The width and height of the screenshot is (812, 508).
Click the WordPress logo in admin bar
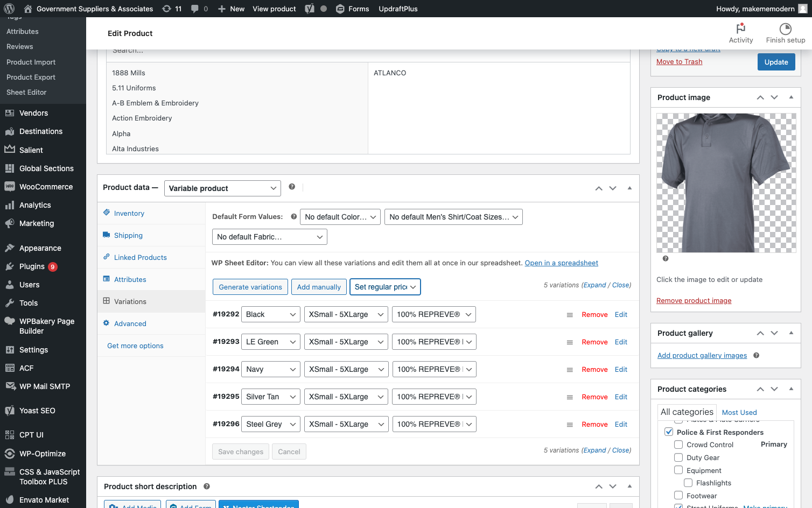9,9
